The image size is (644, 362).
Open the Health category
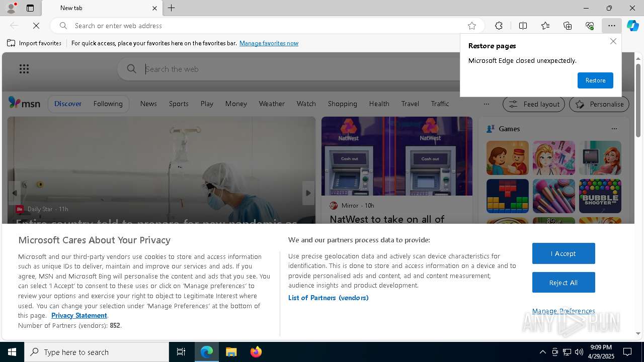tap(379, 104)
